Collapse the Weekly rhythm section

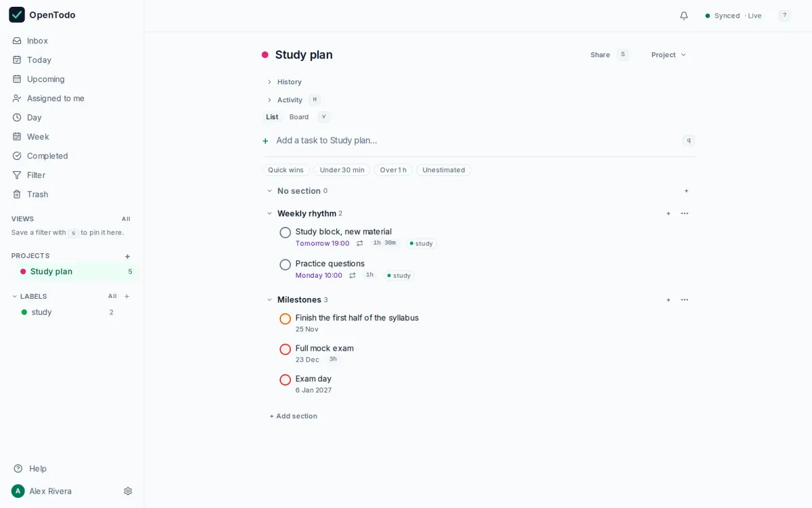pos(269,213)
